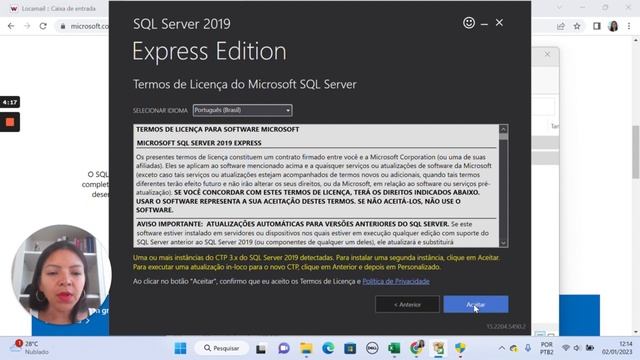Close the browser popup behind installer
Viewport: 640px width, 360px height.
(547, 54)
